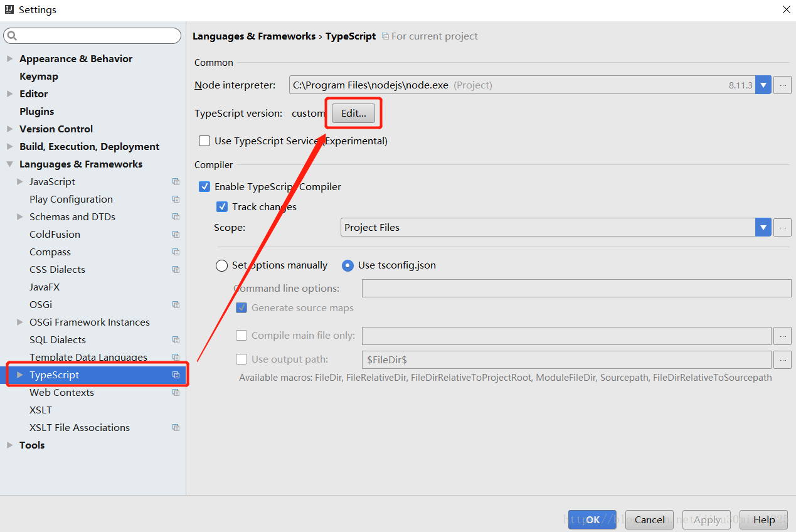796x532 pixels.
Task: Select the Set options manually radio button
Action: (x=221, y=265)
